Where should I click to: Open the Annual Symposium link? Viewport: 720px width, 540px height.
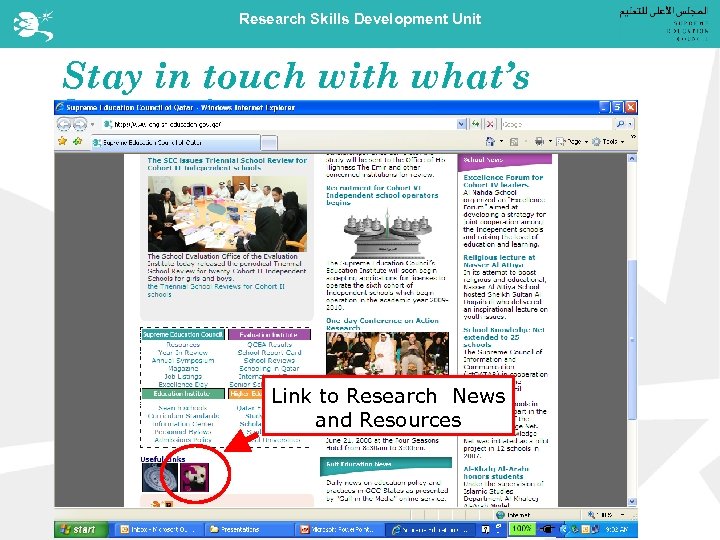click(x=183, y=360)
